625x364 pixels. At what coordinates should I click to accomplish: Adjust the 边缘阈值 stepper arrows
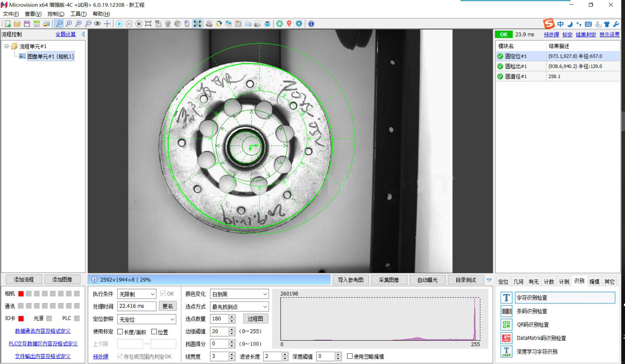point(232,331)
